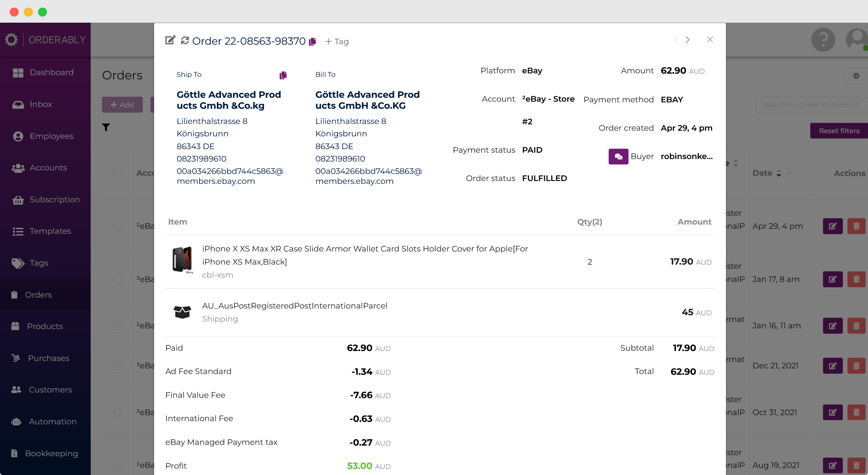Open Subscription page

45,199
